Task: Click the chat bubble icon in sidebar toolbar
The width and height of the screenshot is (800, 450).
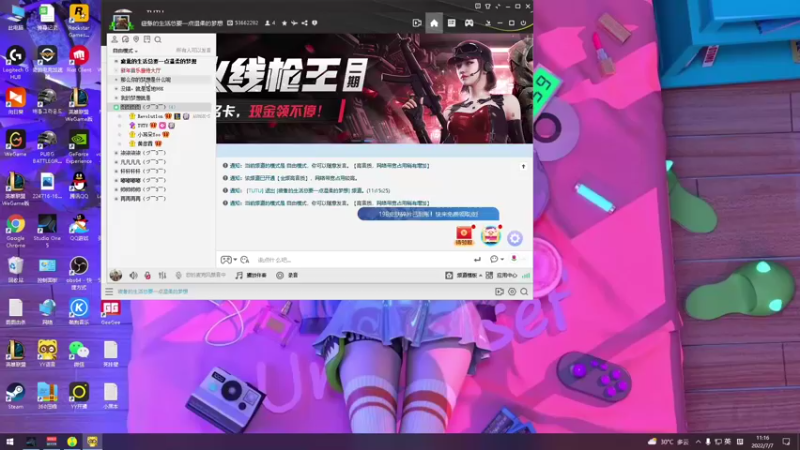Action: coord(125,39)
